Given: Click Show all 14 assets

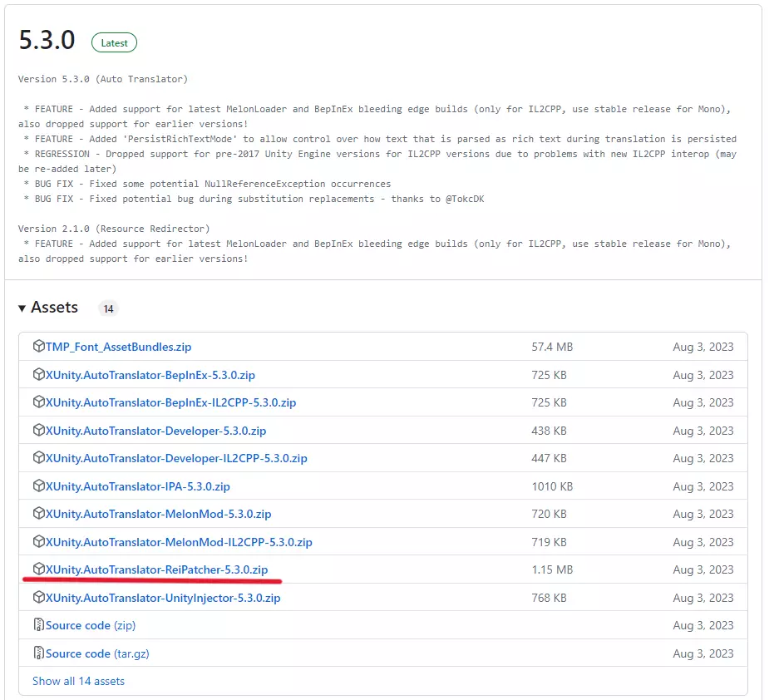Looking at the screenshot, I should (x=78, y=681).
